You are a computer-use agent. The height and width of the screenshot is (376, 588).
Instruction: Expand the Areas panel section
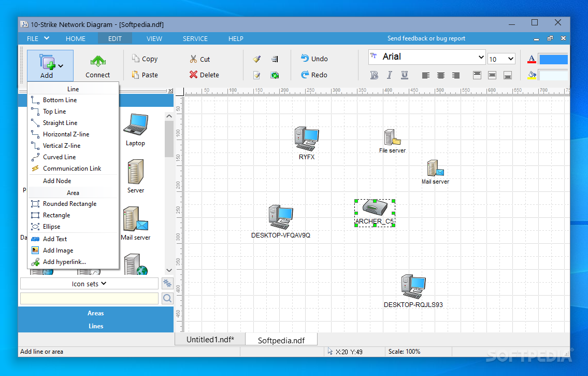click(96, 313)
